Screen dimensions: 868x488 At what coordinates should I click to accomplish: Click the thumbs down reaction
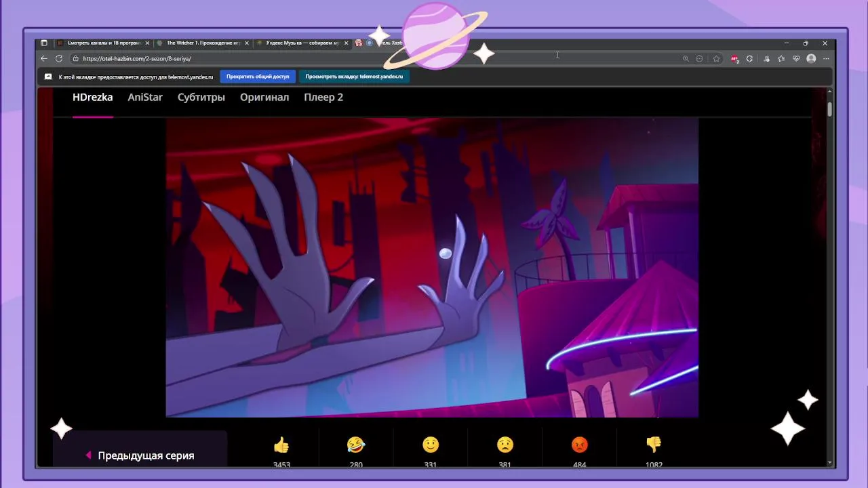pyautogui.click(x=654, y=445)
